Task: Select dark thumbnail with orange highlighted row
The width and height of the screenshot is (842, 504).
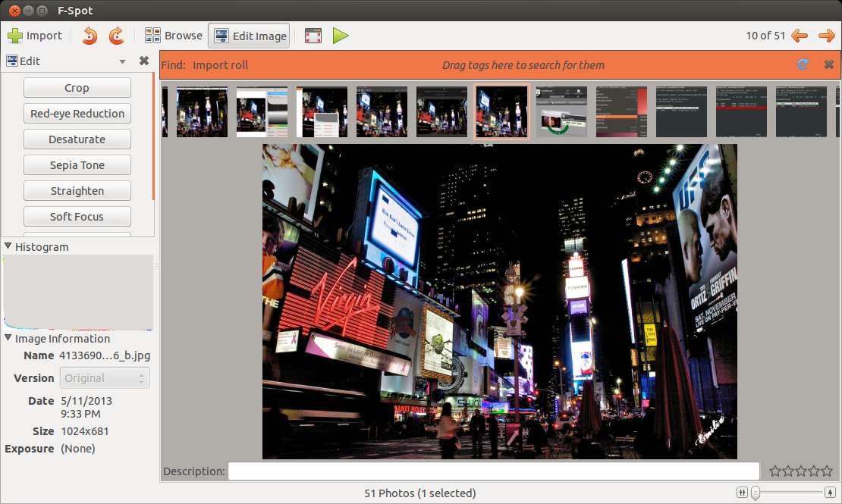Action: click(x=621, y=111)
